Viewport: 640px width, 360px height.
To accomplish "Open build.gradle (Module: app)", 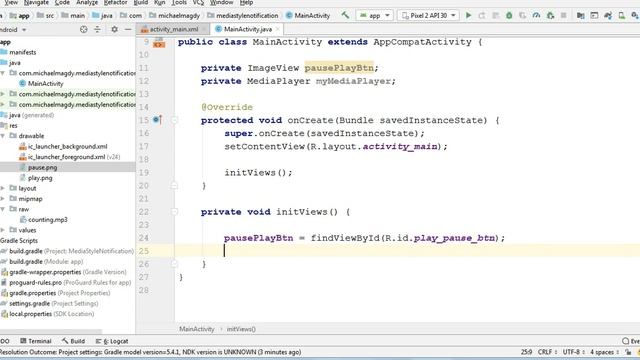I will click(x=42, y=262).
